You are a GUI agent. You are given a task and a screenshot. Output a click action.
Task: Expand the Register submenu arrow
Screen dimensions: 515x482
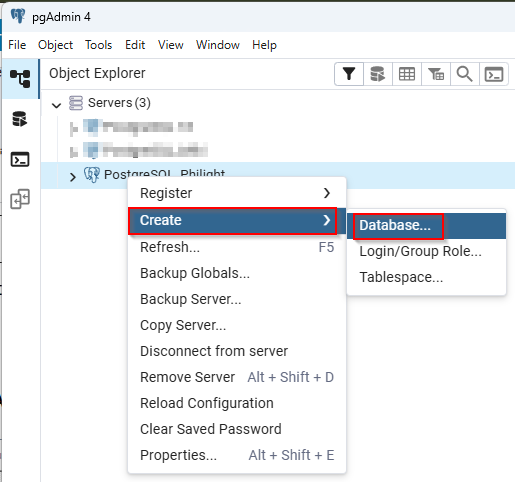click(327, 193)
